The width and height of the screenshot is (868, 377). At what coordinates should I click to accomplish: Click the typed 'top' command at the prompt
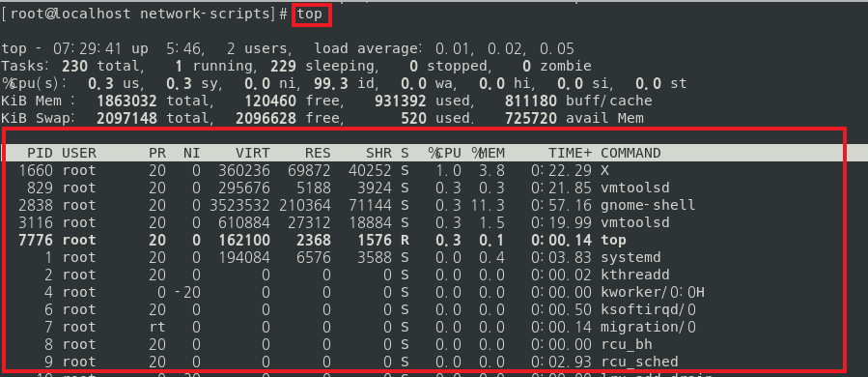pyautogui.click(x=309, y=14)
